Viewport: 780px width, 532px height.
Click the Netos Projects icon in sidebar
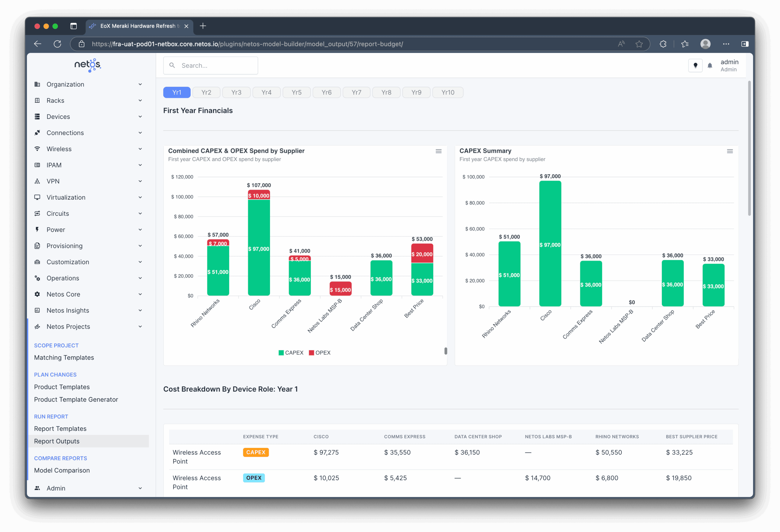[x=37, y=327]
